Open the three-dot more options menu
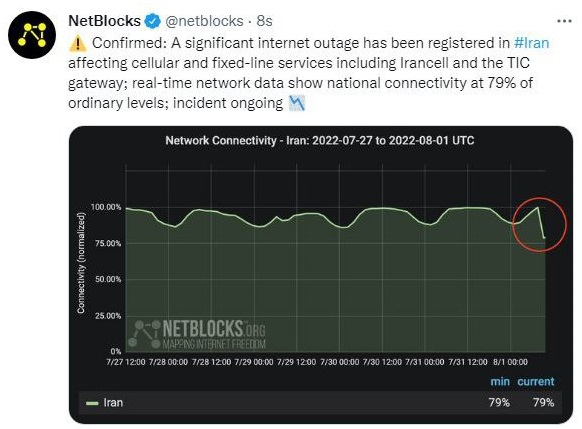The width and height of the screenshot is (582, 429). tap(564, 21)
